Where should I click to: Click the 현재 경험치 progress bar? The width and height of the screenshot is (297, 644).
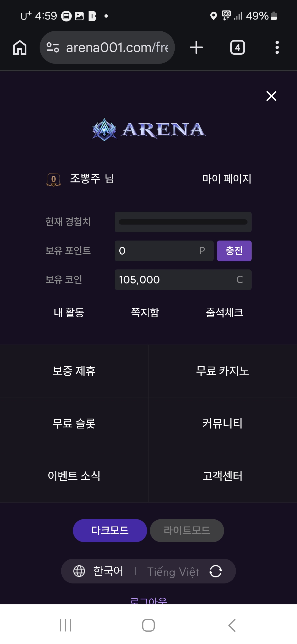coord(183,222)
